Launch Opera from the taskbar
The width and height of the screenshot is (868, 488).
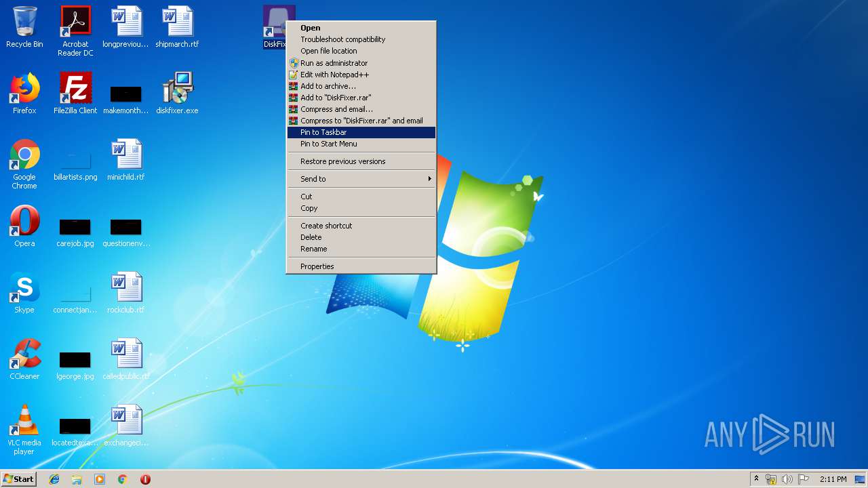tap(145, 479)
